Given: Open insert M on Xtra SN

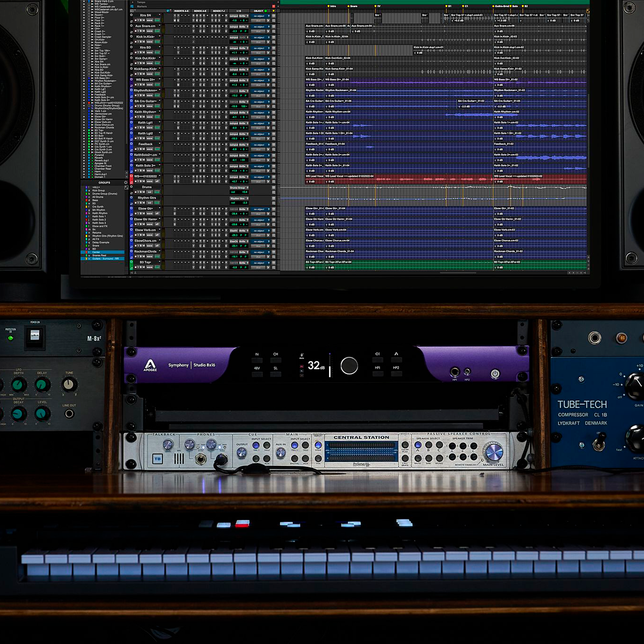Looking at the screenshot, I should tap(175, 20).
